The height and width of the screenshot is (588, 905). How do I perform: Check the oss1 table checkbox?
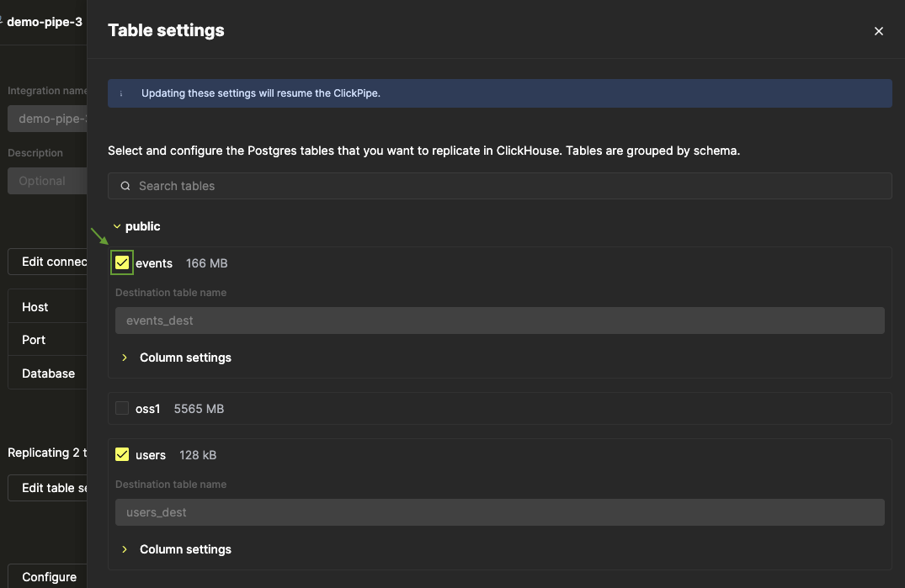tap(122, 408)
